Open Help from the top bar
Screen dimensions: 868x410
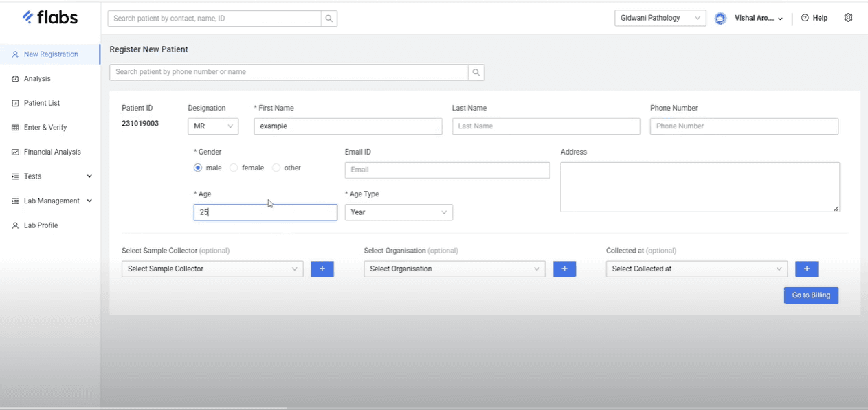[x=814, y=19]
